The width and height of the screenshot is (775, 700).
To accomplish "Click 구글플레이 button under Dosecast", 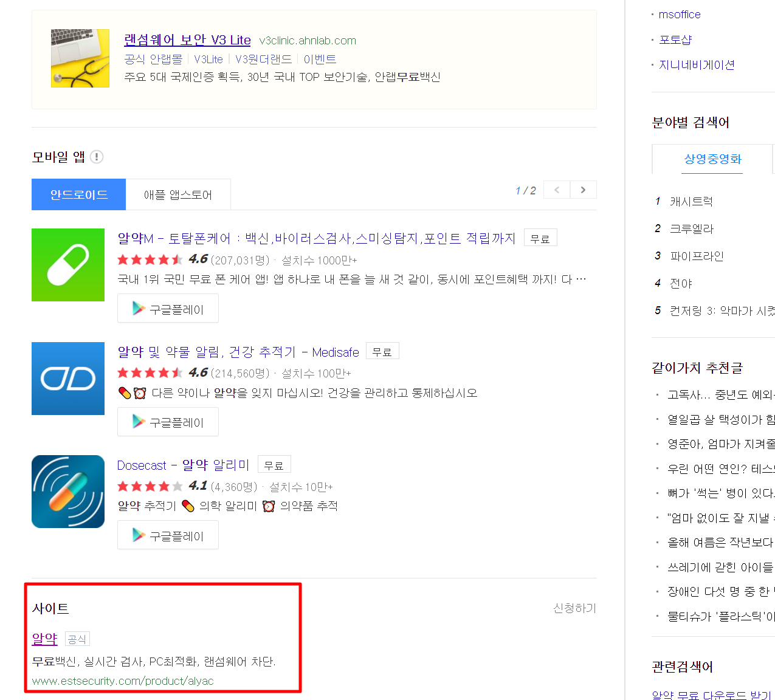I will pos(168,535).
